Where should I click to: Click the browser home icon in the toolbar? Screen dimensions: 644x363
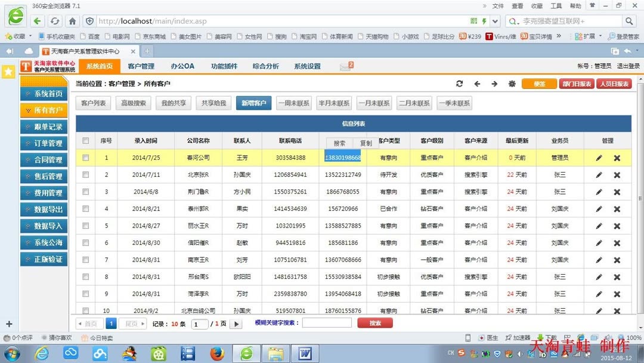71,20
